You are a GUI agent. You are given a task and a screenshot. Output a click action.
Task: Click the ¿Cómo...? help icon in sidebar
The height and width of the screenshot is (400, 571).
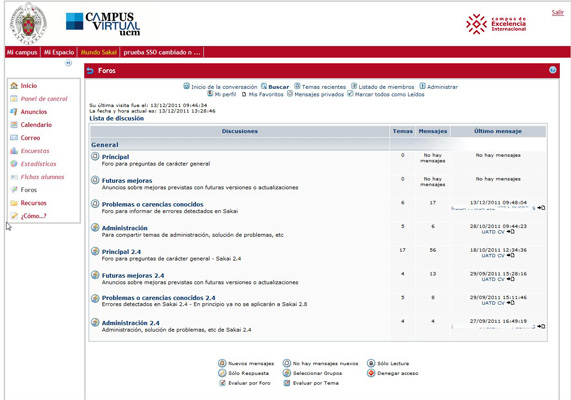click(x=14, y=216)
